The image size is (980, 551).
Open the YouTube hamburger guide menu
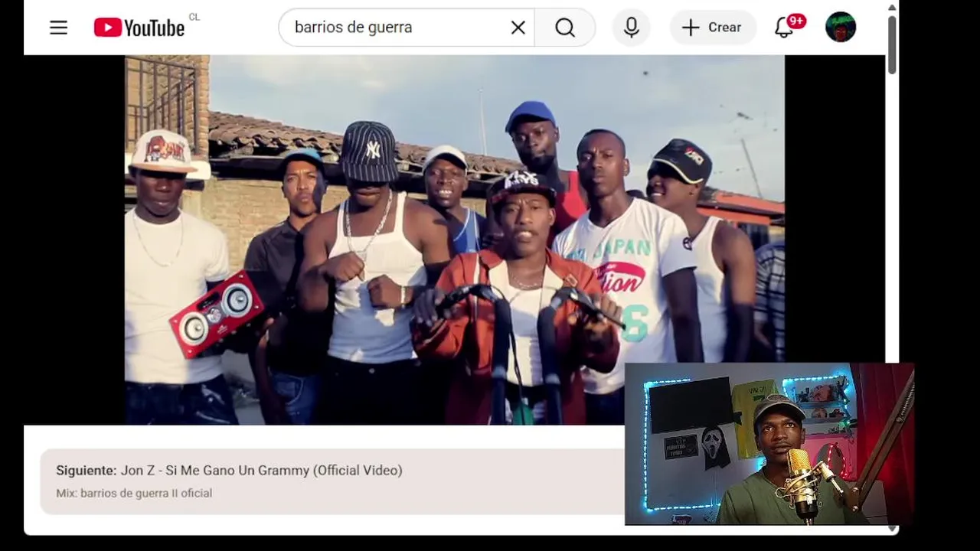pos(59,28)
